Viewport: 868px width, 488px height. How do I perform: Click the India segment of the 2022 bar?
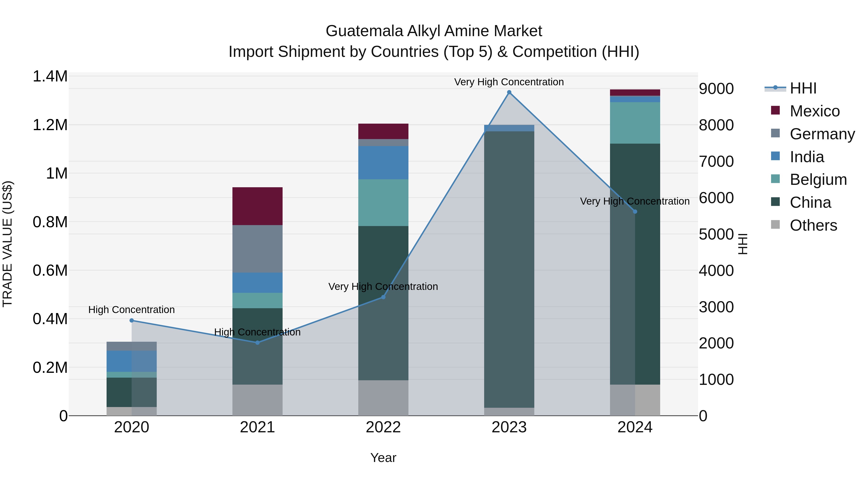tap(383, 163)
